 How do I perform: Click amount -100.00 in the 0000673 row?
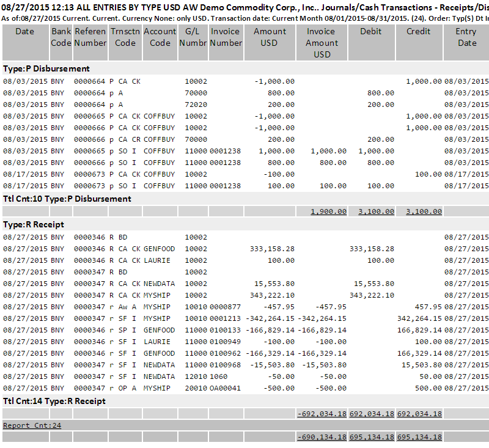279,174
